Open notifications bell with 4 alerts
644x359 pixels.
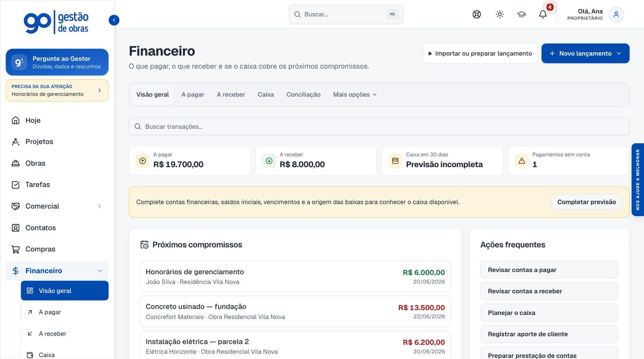click(543, 15)
